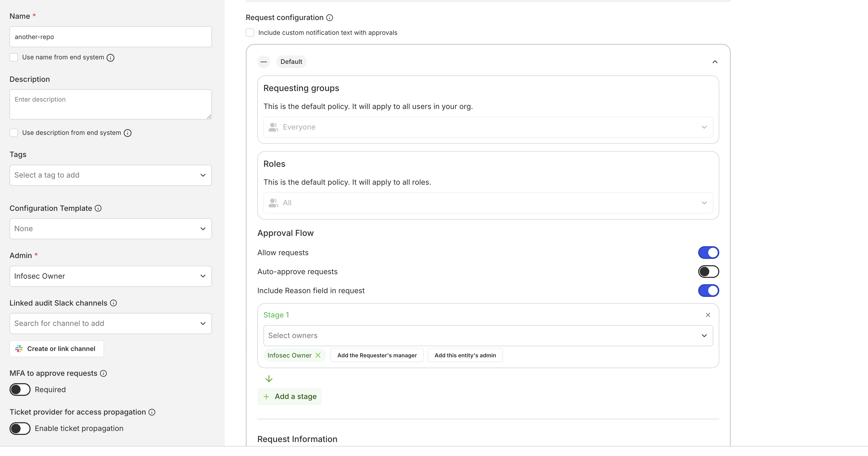Remove Infosec Owner chip from Stage 1
868x456 pixels.
[x=318, y=355]
